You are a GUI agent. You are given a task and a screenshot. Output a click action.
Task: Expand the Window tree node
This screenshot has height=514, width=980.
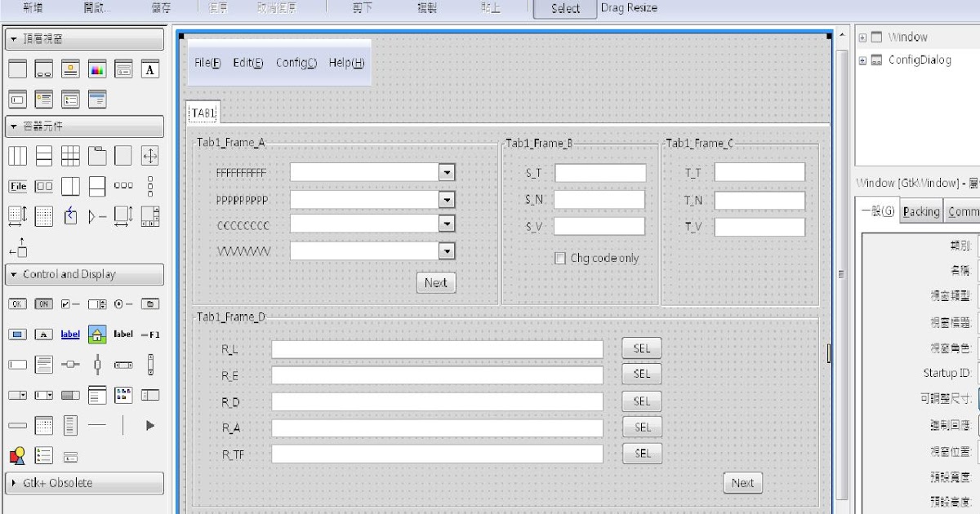click(862, 38)
